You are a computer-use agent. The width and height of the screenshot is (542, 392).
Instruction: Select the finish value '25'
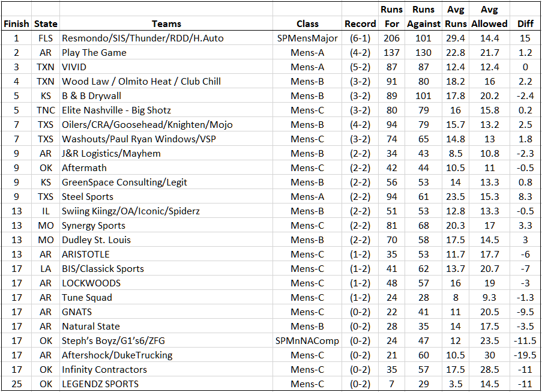click(x=16, y=384)
